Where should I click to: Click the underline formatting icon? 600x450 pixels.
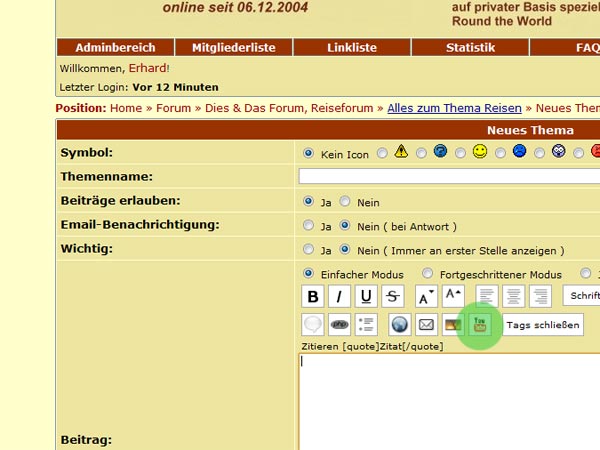pyautogui.click(x=366, y=296)
